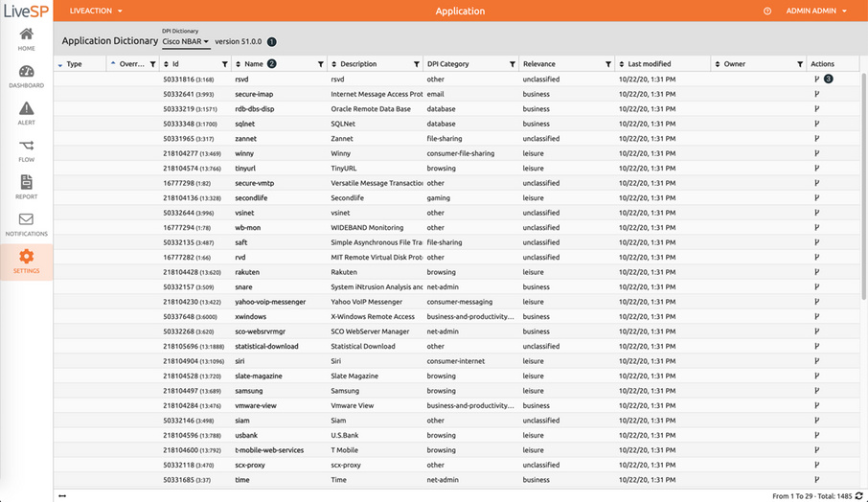This screenshot has width=868, height=502.
Task: Open the LIVEACTION tenant dropdown
Action: (96, 11)
